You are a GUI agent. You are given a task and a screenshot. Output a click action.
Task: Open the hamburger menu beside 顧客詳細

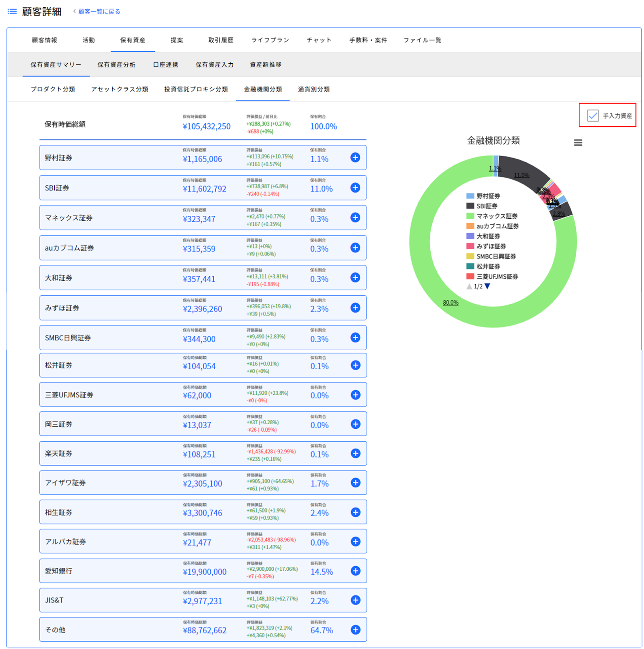(x=12, y=11)
